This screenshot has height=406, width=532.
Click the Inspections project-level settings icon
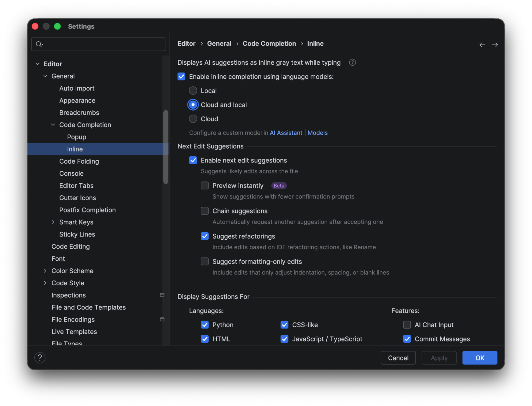pyautogui.click(x=162, y=295)
